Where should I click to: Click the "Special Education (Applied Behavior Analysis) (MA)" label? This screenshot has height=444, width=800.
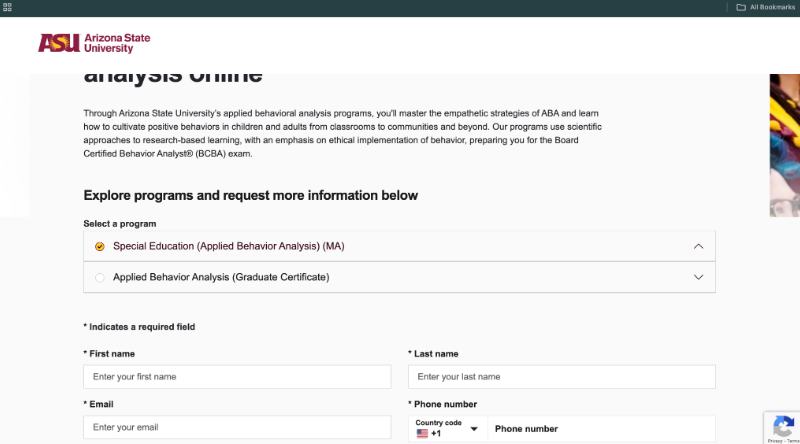coord(229,246)
